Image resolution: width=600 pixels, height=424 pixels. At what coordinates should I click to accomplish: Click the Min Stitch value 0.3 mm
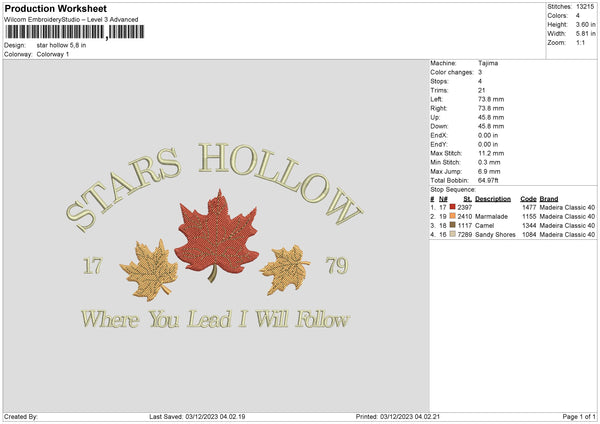pyautogui.click(x=489, y=162)
